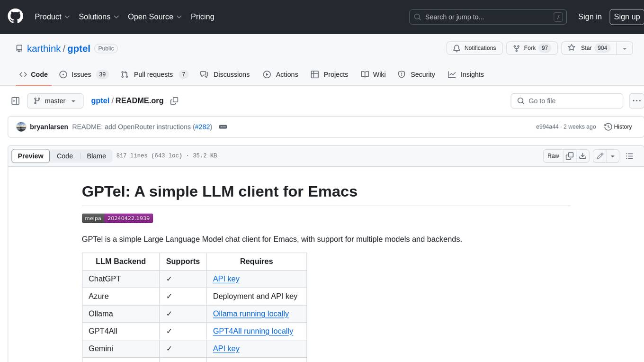
Task: Download the raw file icon
Action: point(583,156)
